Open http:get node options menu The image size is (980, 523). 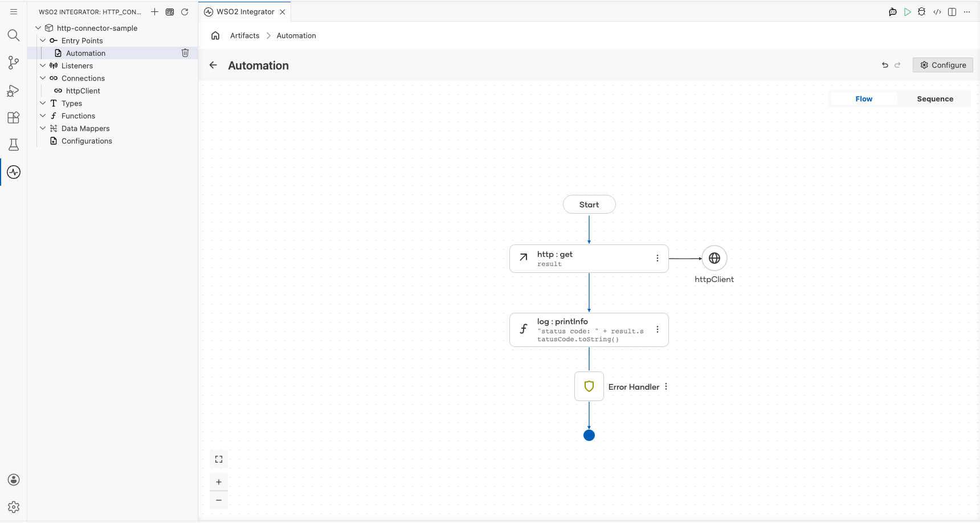(x=658, y=258)
